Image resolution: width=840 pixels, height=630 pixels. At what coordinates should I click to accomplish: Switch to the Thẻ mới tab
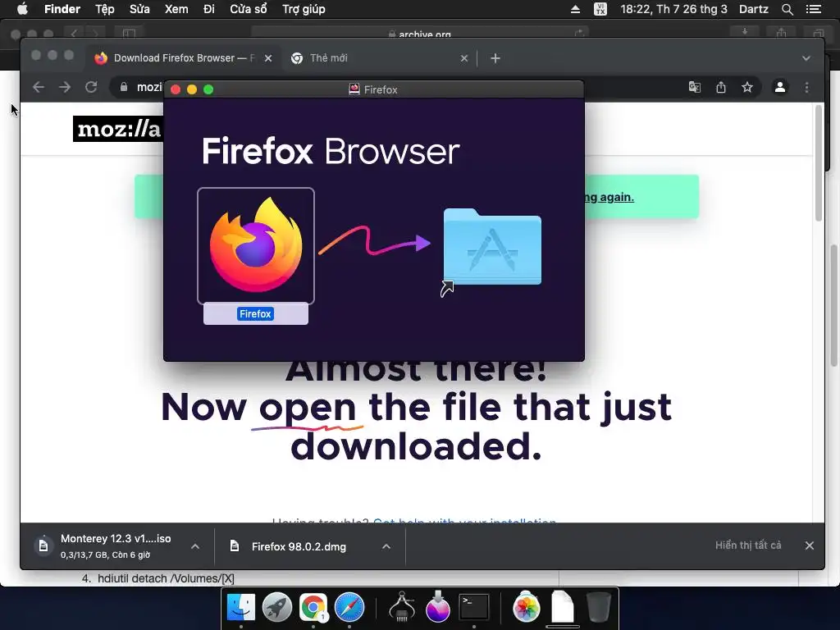coord(379,58)
